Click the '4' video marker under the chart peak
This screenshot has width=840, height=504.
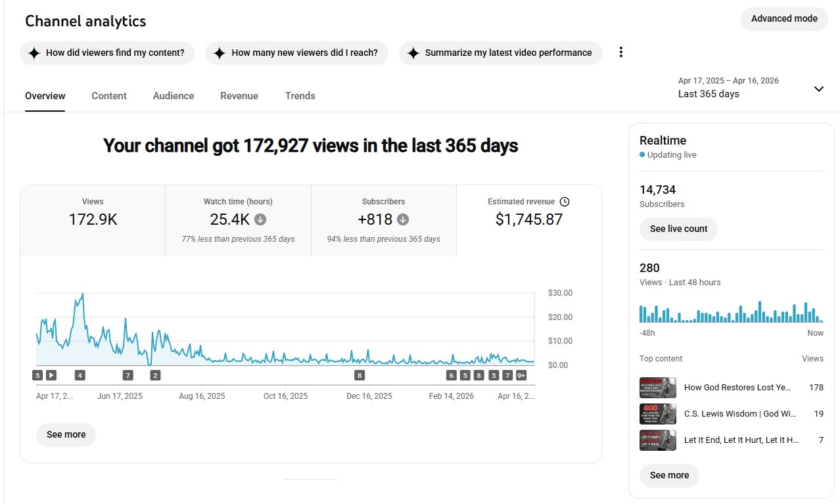pos(80,375)
